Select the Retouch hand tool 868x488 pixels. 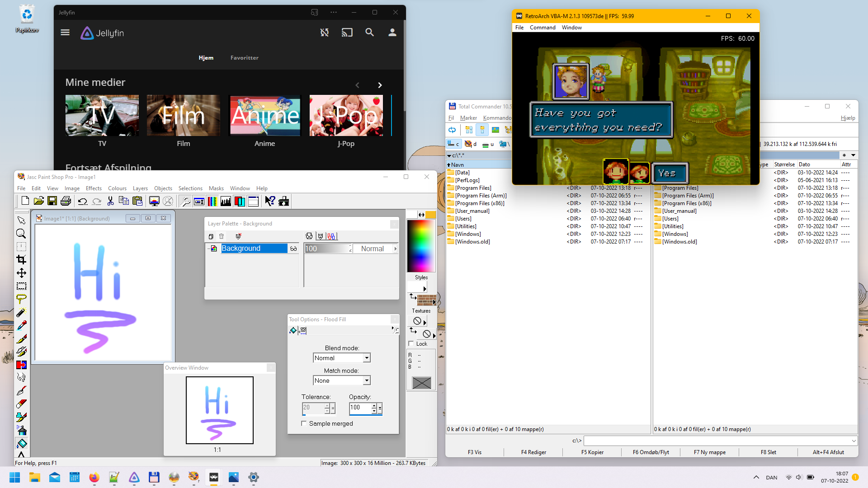[x=21, y=377]
